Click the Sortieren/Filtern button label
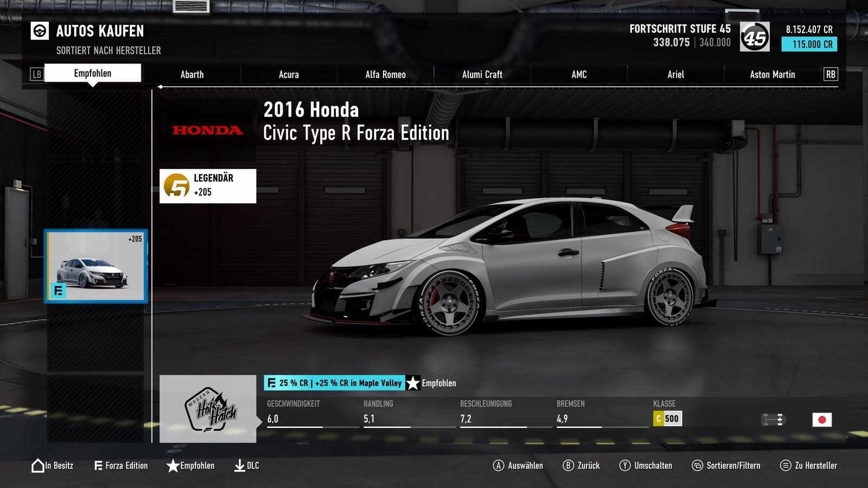Viewport: 868px width, 488px height. (x=733, y=465)
